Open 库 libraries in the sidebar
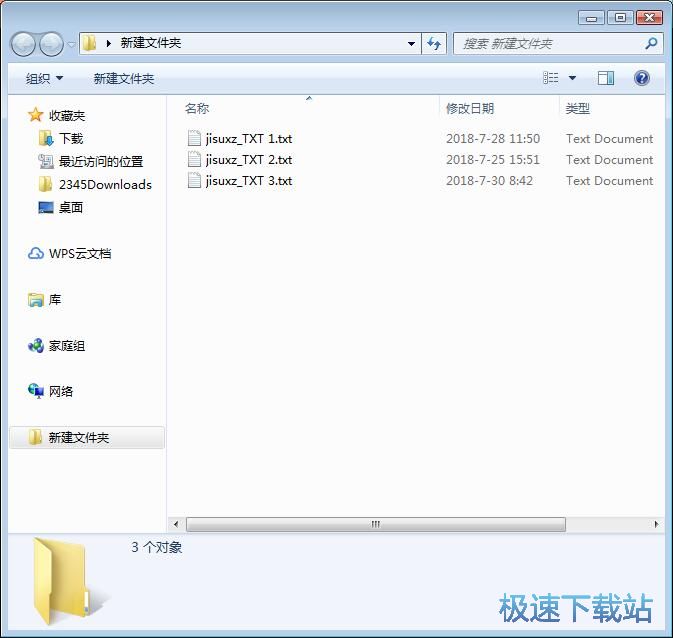 click(55, 300)
